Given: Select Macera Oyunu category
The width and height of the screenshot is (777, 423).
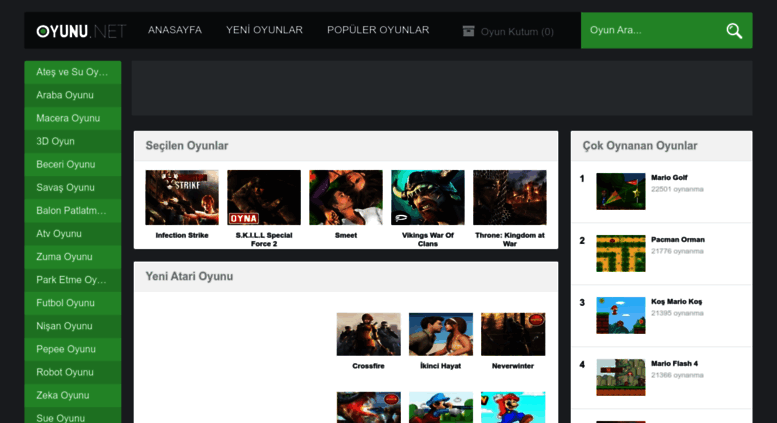Looking at the screenshot, I should tap(73, 118).
